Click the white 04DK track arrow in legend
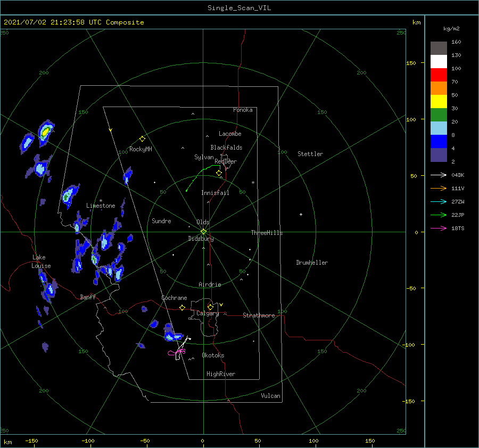Image resolution: width=479 pixels, height=448 pixels. coord(439,175)
